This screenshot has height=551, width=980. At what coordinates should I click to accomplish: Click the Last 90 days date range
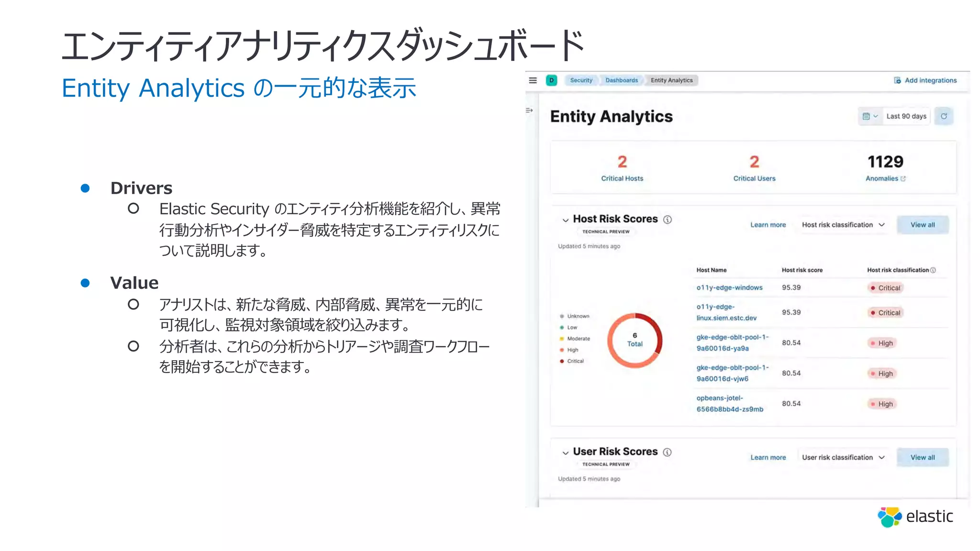click(906, 116)
